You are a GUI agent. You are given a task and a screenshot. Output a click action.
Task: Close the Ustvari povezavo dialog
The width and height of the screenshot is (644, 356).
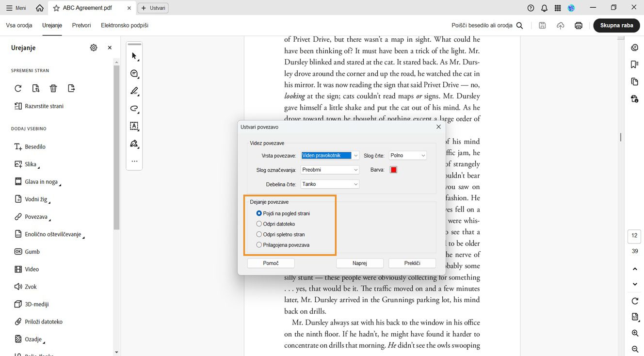coord(438,127)
